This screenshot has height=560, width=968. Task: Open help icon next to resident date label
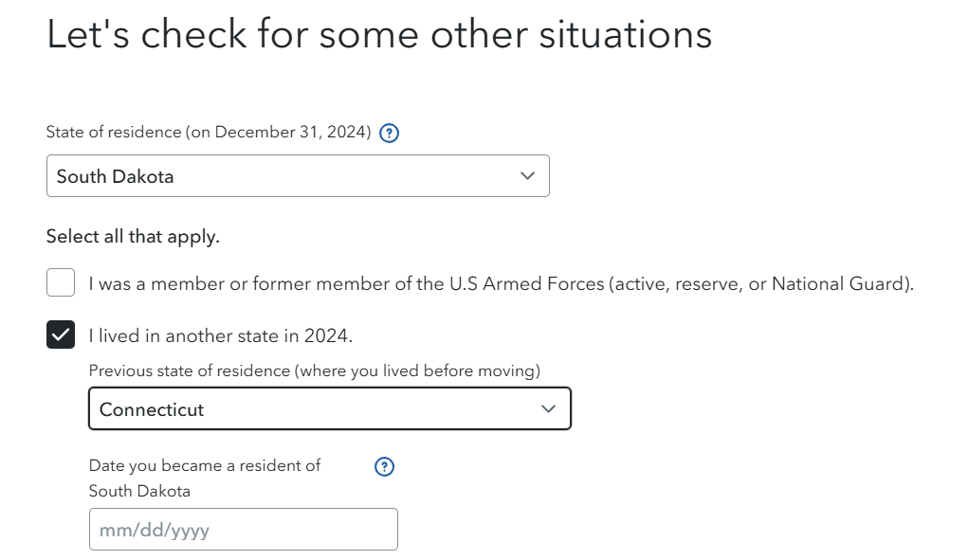385,466
